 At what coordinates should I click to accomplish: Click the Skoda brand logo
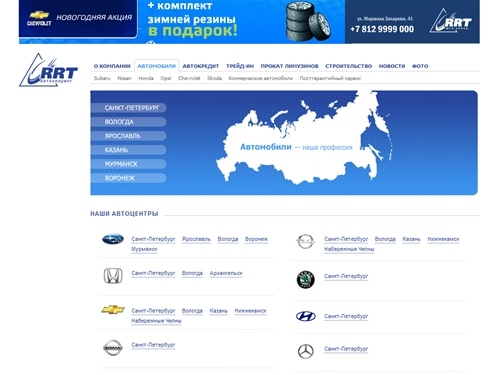305,279
